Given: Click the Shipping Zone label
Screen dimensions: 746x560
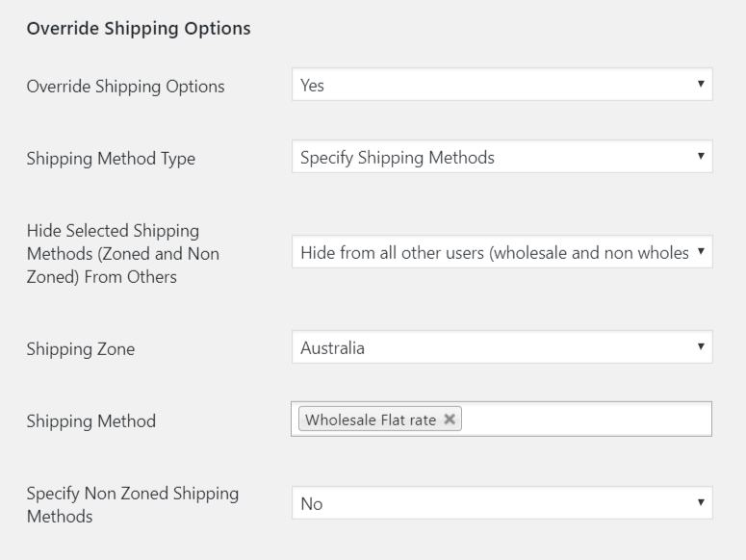Looking at the screenshot, I should 80,349.
